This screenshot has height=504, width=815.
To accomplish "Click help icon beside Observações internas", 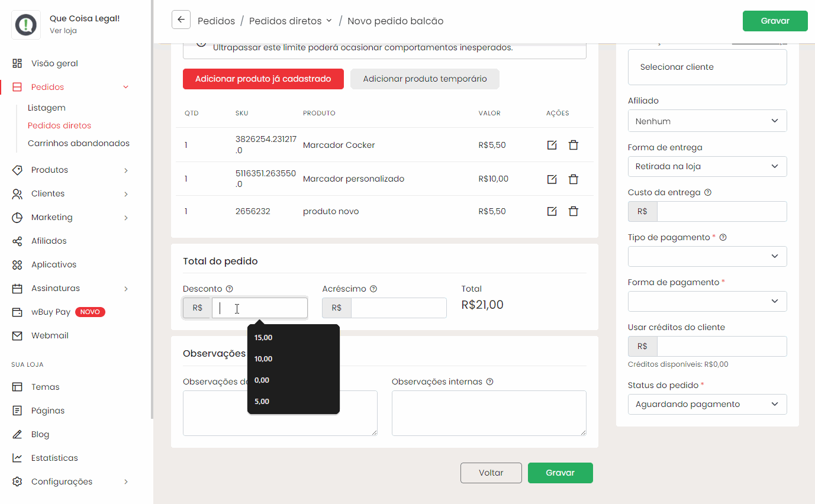I will [489, 382].
